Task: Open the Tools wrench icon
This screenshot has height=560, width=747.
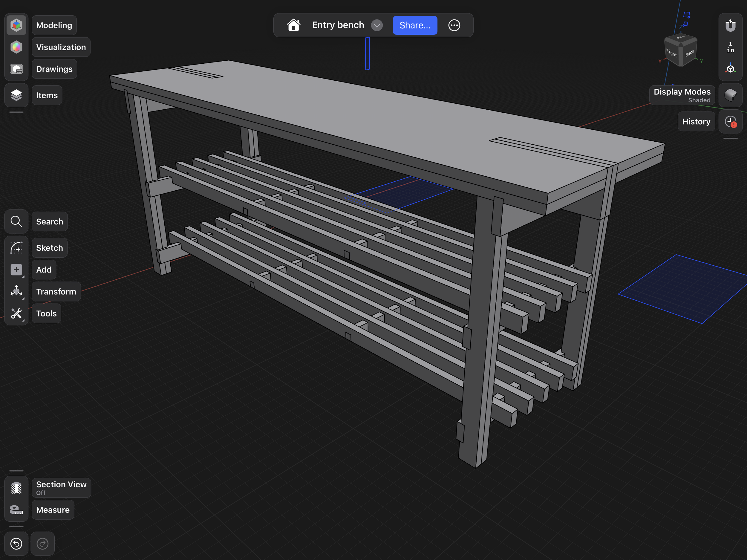Action: (16, 313)
